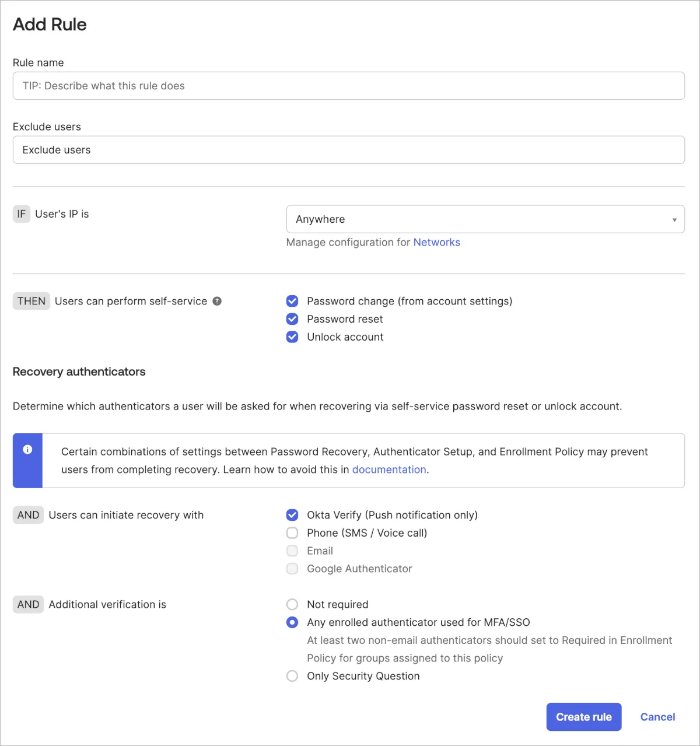The height and width of the screenshot is (746, 700).
Task: Click the Google Authenticator checkbox
Action: coord(292,569)
